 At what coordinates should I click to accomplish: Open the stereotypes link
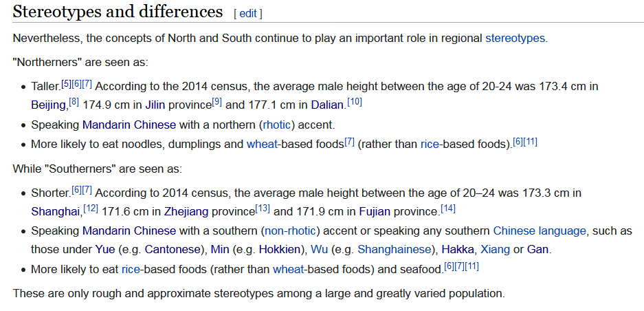point(515,39)
